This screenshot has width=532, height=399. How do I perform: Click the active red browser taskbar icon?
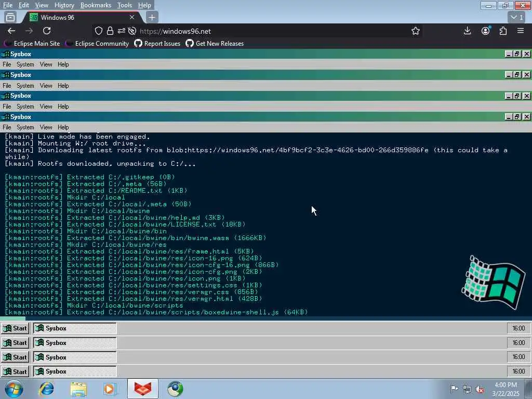click(142, 389)
